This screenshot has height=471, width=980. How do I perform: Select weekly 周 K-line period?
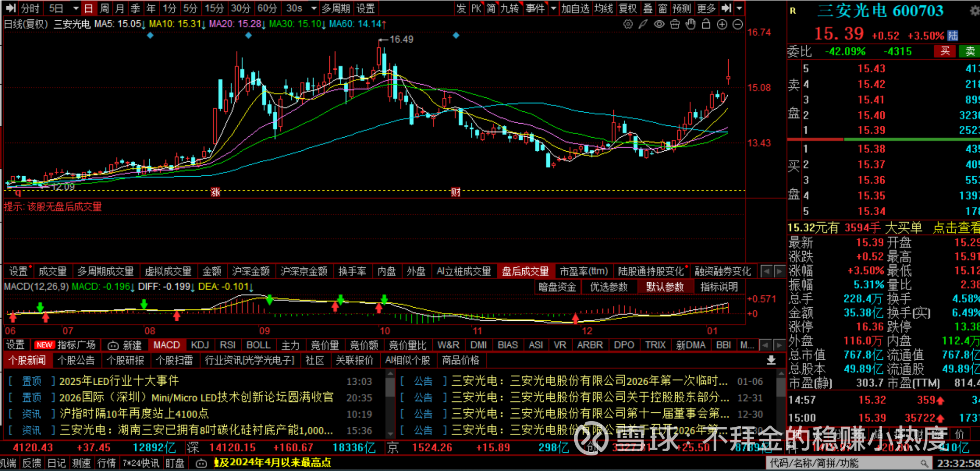coord(104,8)
